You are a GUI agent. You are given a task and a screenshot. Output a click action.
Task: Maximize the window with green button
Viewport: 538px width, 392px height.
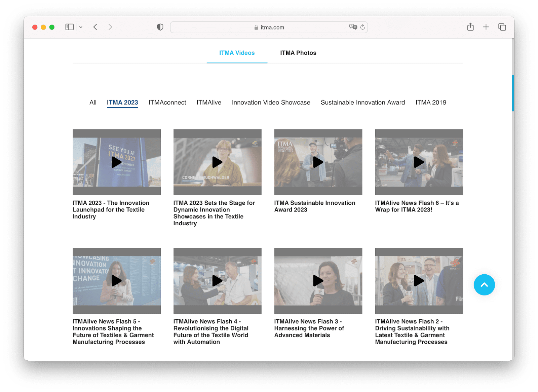[x=52, y=27]
